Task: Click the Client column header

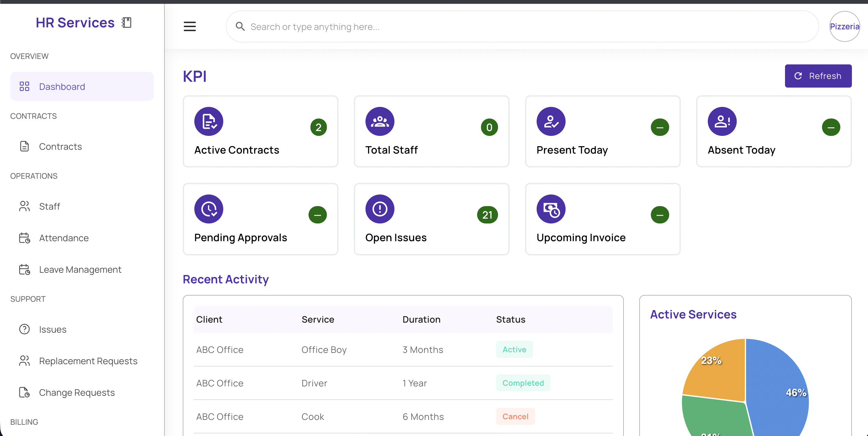Action: pos(209,319)
